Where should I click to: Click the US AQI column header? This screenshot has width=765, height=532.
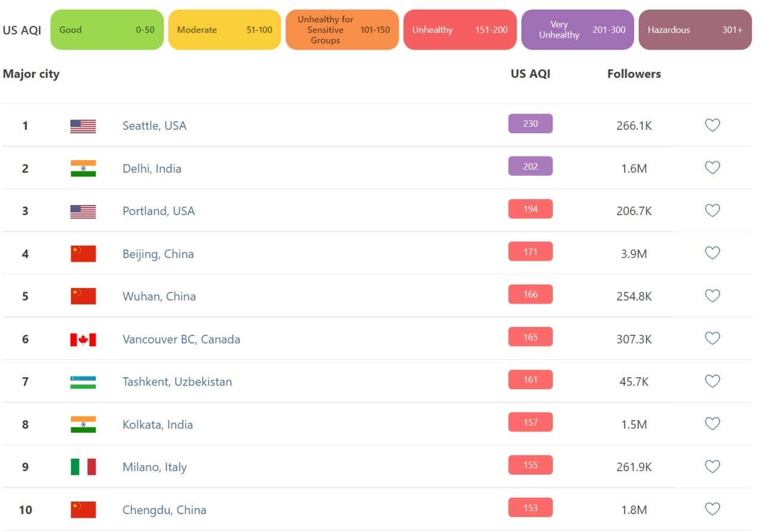point(530,74)
